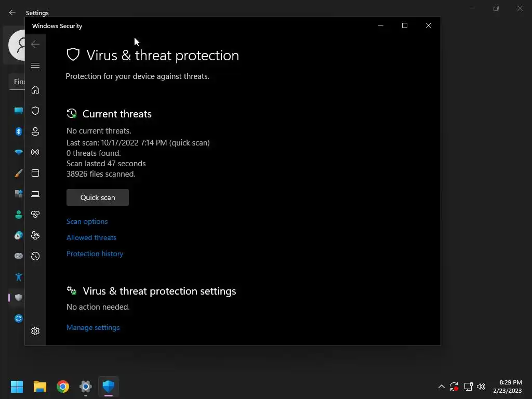532x399 pixels.
Task: Show hidden system tray icons
Action: (442, 387)
